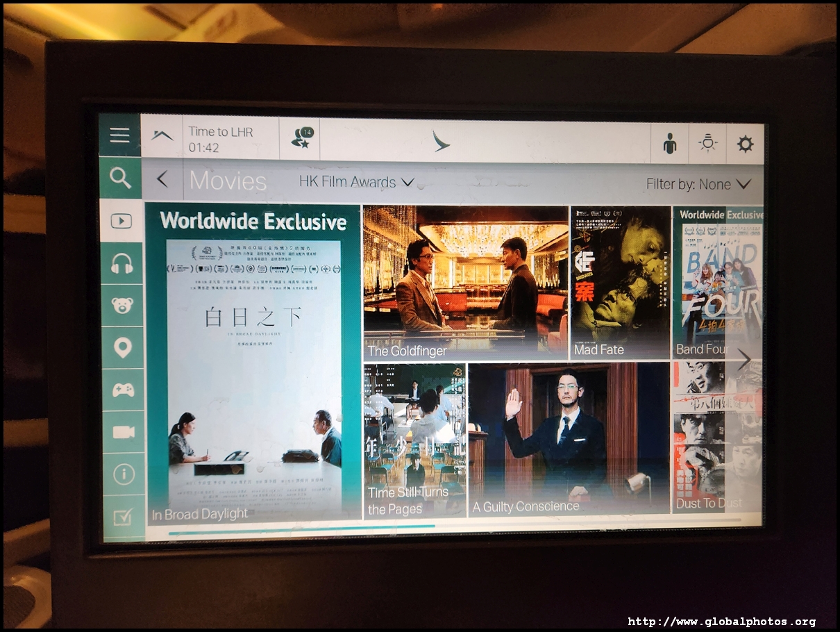Tap the Cathay Pacific brushwing logo
Viewport: 840px width, 632px height.
pos(441,141)
